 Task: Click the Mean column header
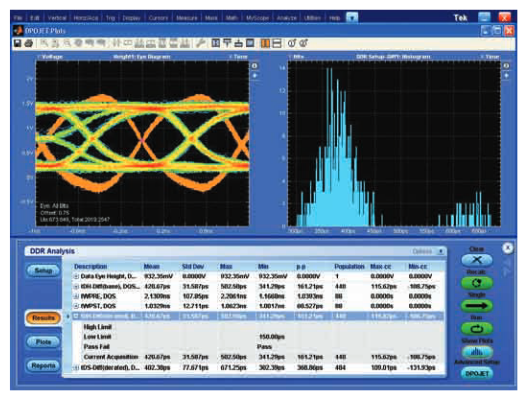(152, 266)
